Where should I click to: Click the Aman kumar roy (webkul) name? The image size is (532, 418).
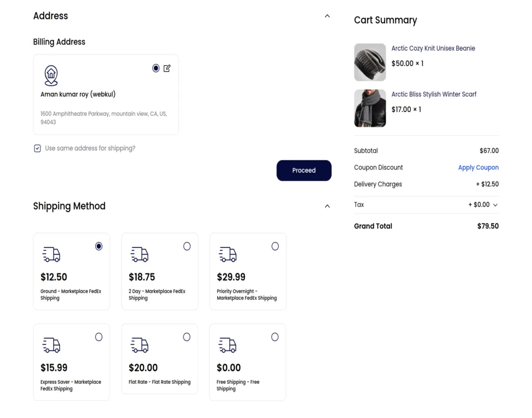click(x=78, y=95)
